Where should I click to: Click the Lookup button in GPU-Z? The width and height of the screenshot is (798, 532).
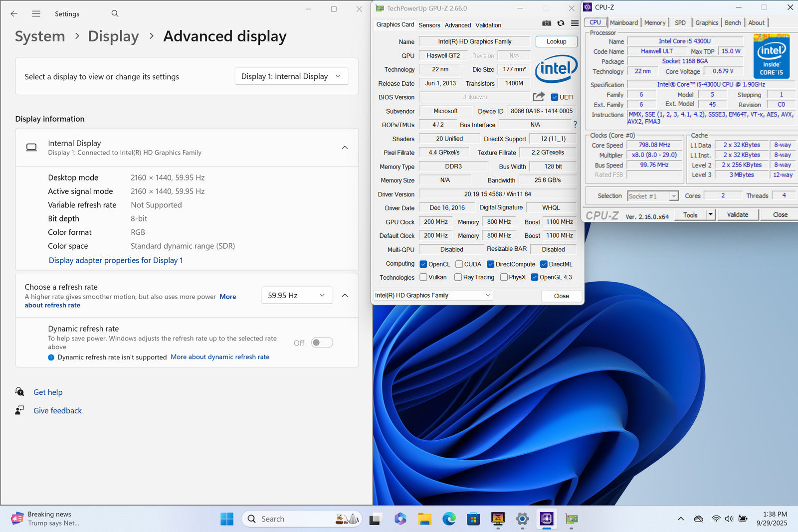point(556,42)
